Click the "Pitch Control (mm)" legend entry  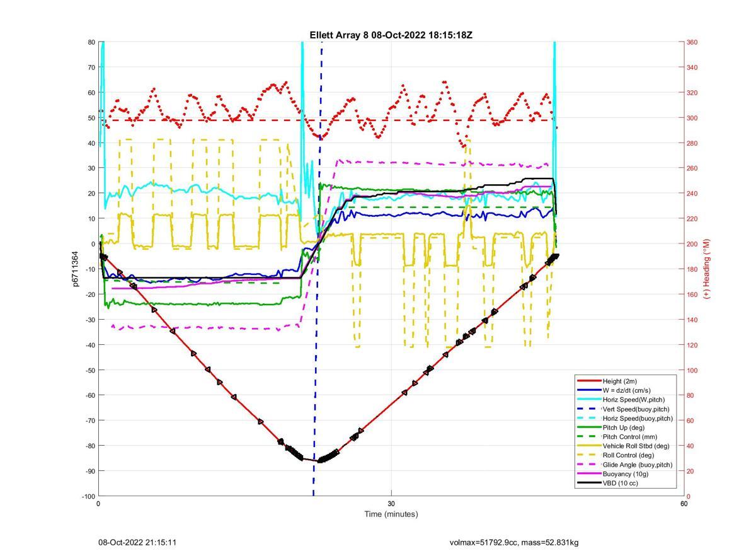(x=631, y=436)
